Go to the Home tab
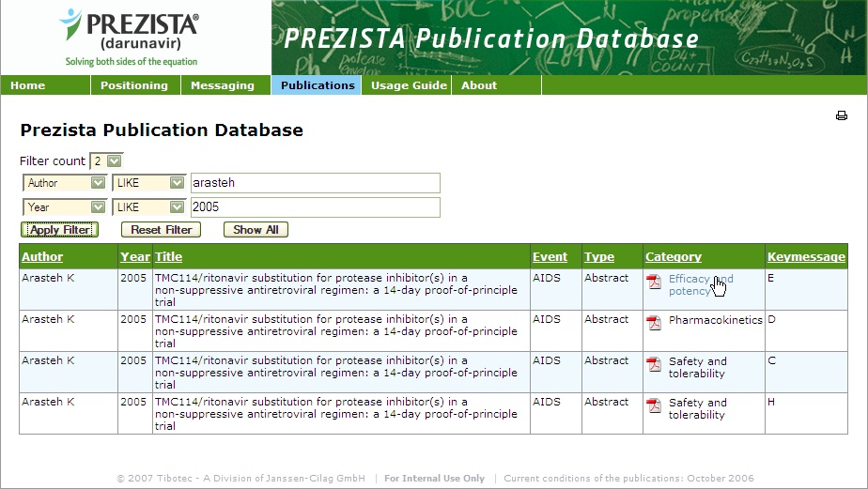 [x=45, y=85]
